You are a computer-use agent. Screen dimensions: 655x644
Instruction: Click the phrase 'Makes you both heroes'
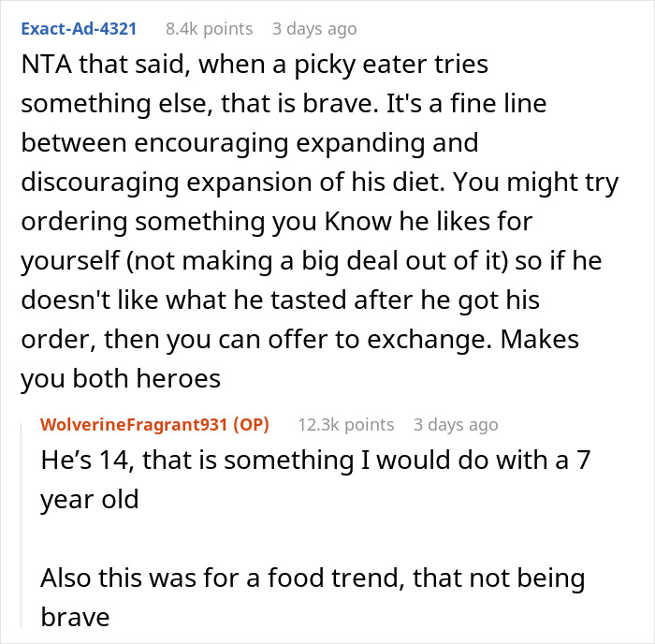(x=300, y=359)
